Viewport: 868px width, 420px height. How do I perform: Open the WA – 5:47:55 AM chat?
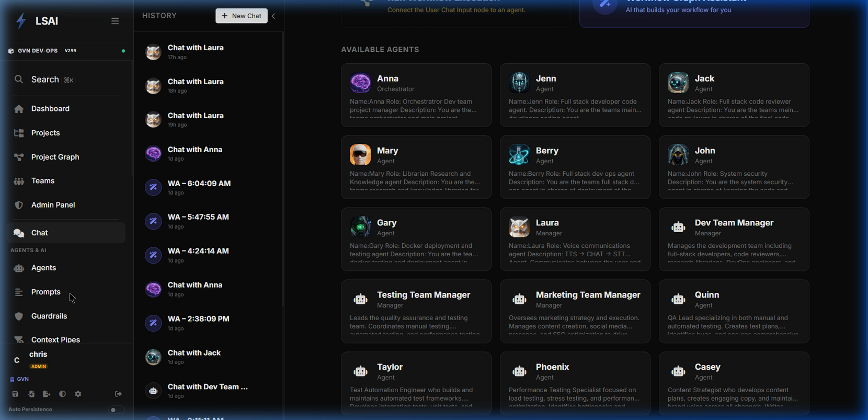point(208,221)
